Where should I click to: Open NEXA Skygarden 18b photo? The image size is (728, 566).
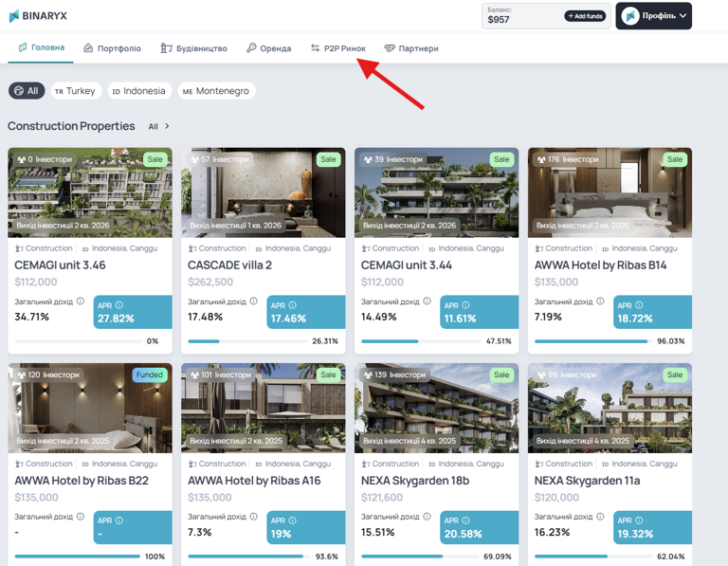(436, 408)
